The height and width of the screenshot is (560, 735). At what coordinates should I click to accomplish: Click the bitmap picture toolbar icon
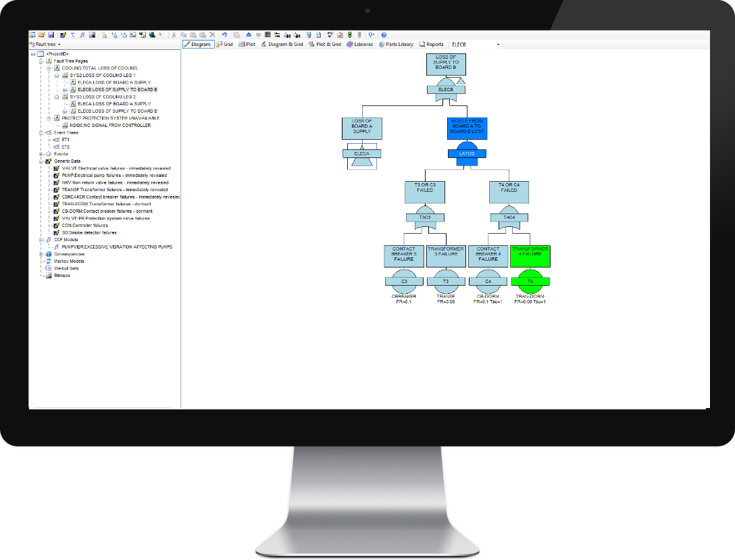[92, 34]
